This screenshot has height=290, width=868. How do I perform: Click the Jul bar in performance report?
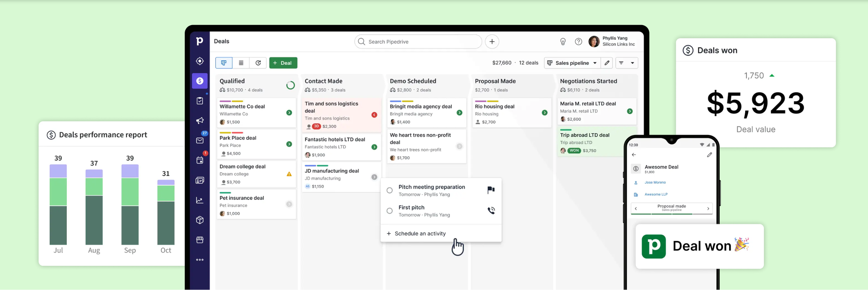click(x=58, y=204)
